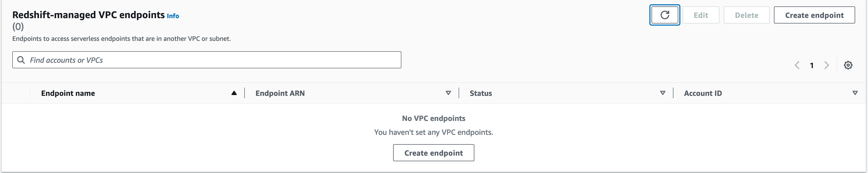Click Create endpoint button in header
Viewport: 868px width, 173px height.
(x=814, y=15)
